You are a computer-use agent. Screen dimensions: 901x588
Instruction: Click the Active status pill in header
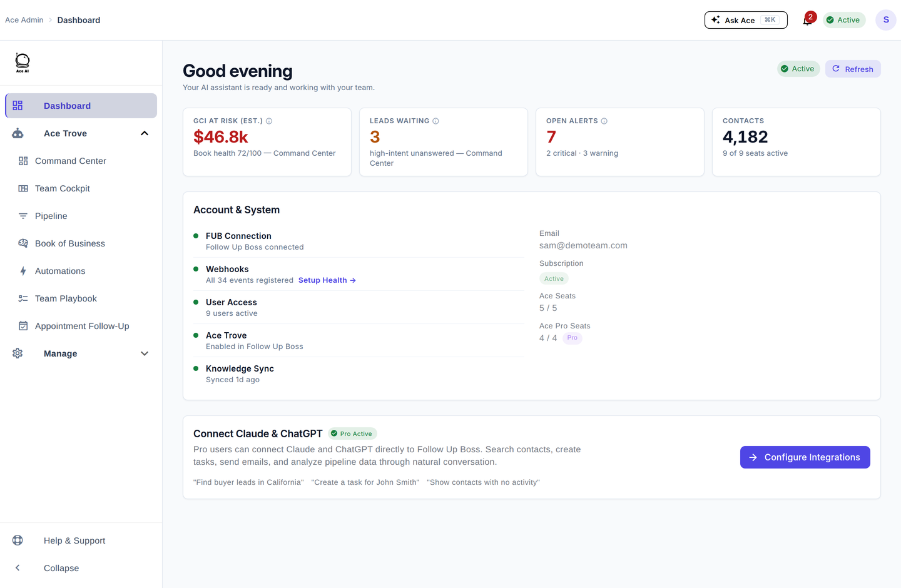point(844,20)
